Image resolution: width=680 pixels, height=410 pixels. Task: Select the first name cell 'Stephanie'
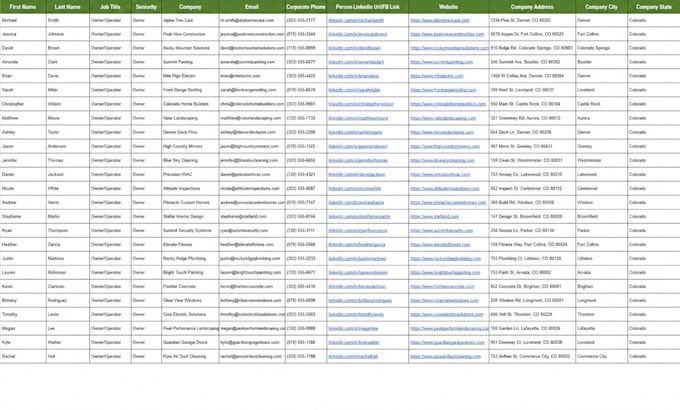coord(23,216)
